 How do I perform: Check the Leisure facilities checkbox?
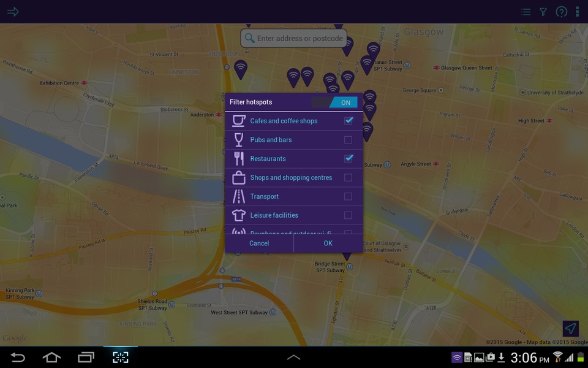click(x=348, y=215)
